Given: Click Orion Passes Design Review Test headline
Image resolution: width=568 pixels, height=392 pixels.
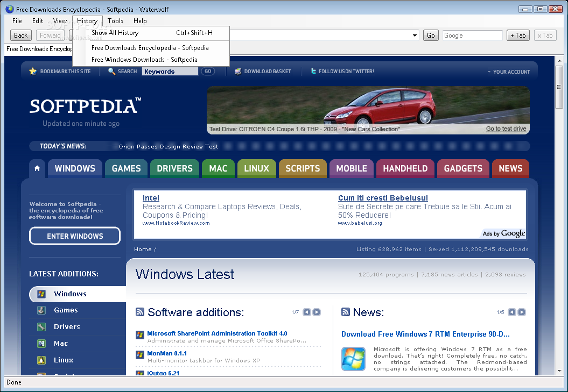Looking at the screenshot, I should point(169,147).
